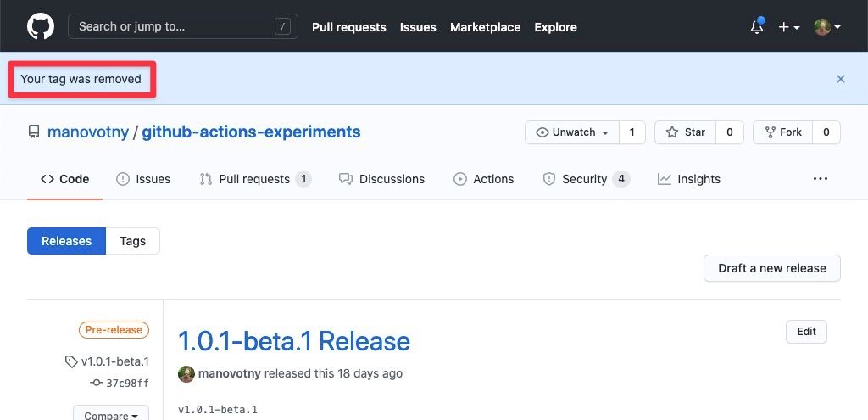Star this repository
This screenshot has width=868, height=420.
(685, 132)
